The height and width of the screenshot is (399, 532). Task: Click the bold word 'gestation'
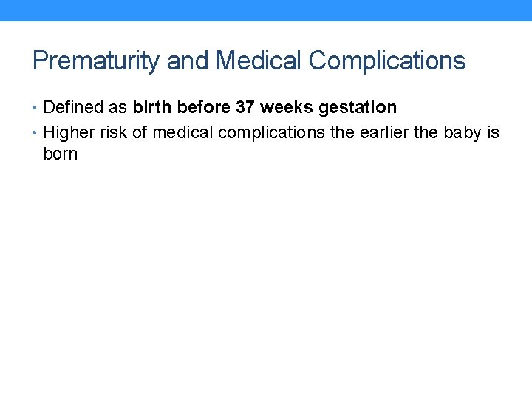[x=358, y=108]
